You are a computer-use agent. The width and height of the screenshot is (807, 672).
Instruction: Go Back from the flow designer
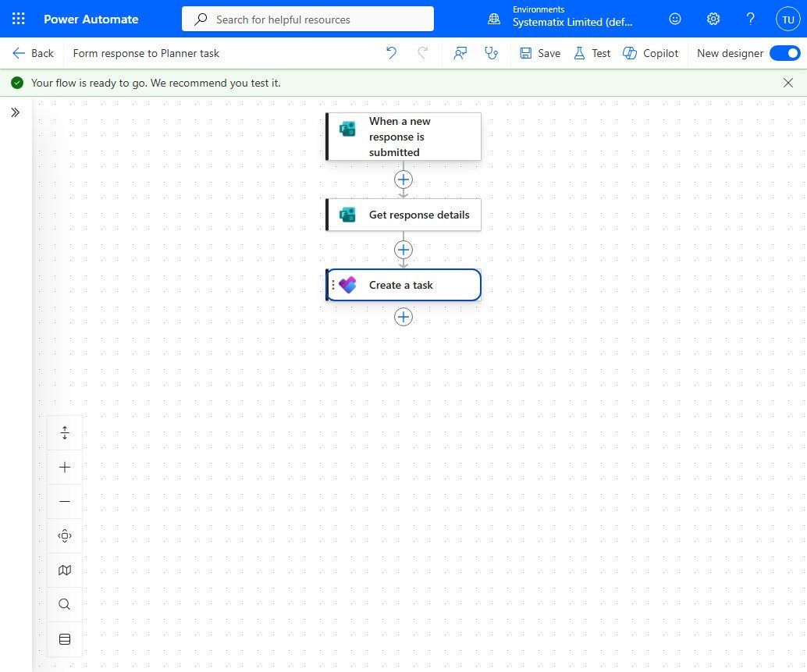33,53
